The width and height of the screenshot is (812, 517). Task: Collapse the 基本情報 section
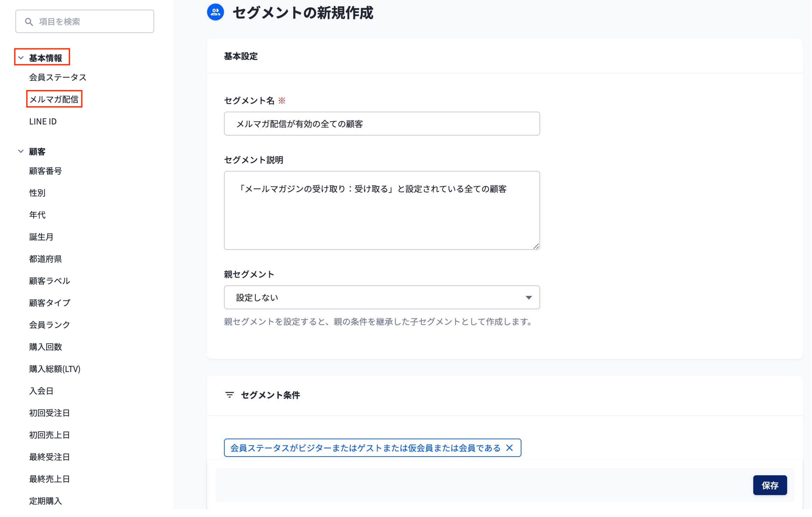coord(21,58)
